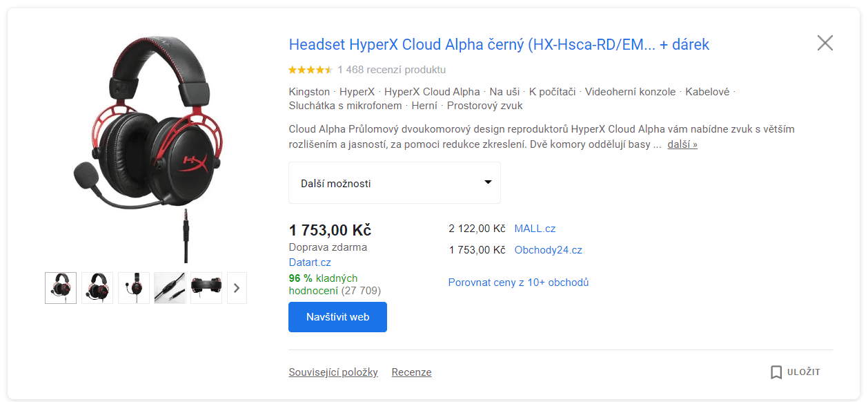Click the 1 753,00 Kč main price

(330, 231)
